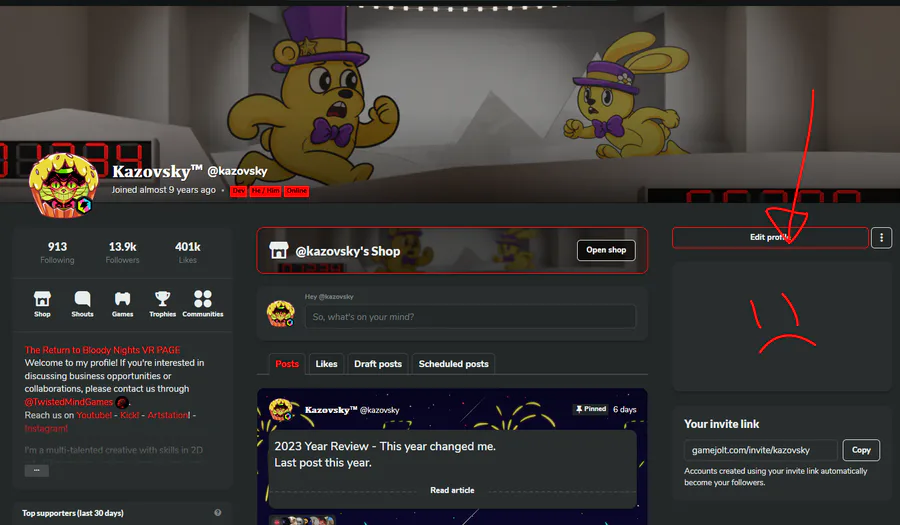Click the 'Joined almost 9 years ago' text

164,190
